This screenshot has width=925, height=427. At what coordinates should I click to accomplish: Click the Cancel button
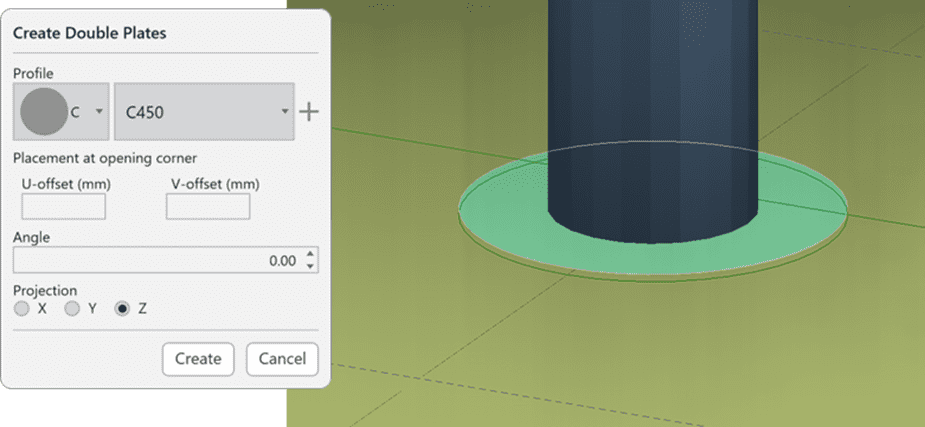pyautogui.click(x=282, y=359)
